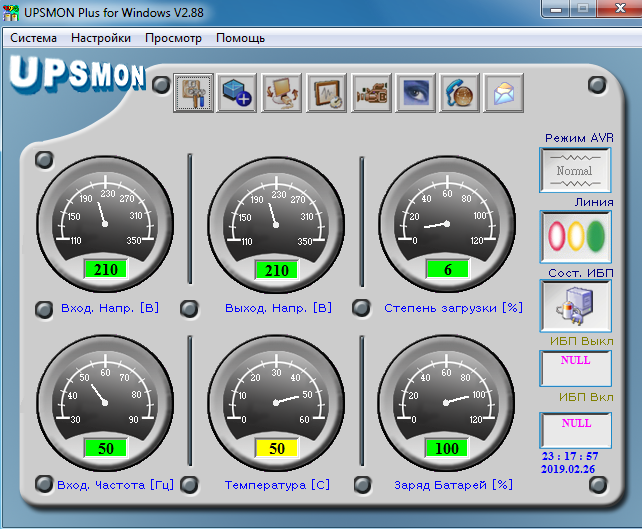Click the input voltage value 210
Viewport: 642px width, 529px height.
pos(106,269)
